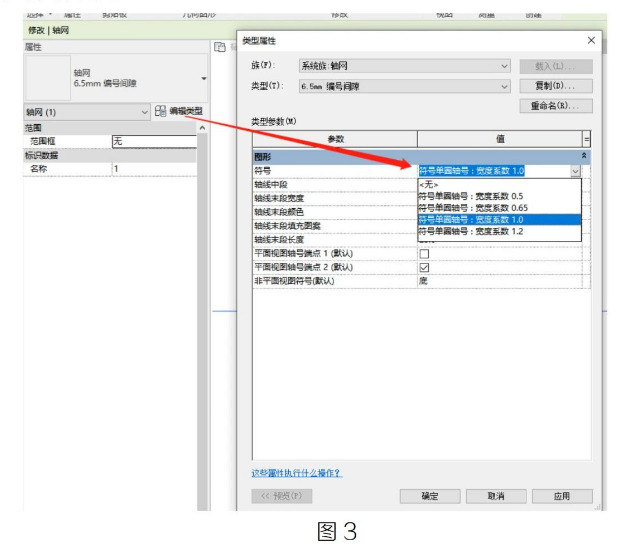Choose 符号单圈轴号: 宽度系数 0.5
This screenshot has width=639, height=555.
click(x=499, y=196)
